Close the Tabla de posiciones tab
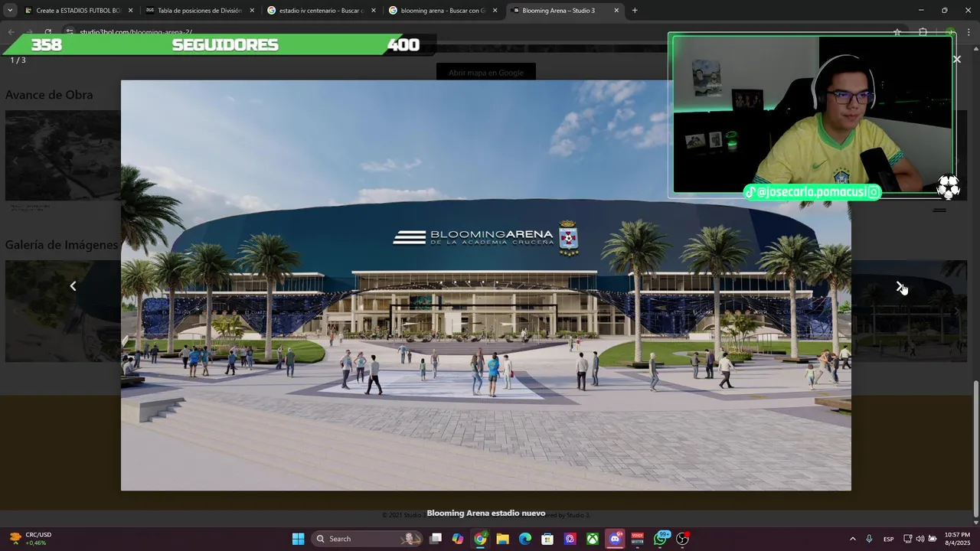This screenshot has width=980, height=551. [252, 11]
